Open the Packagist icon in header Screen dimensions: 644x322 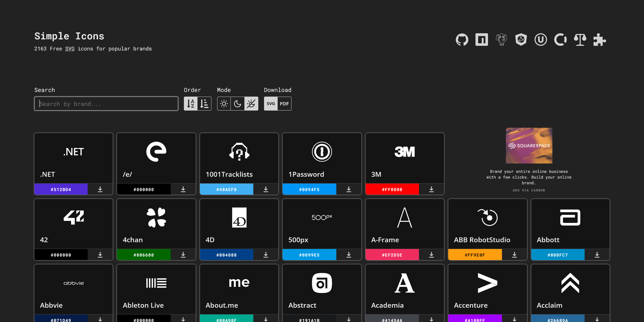tap(501, 40)
